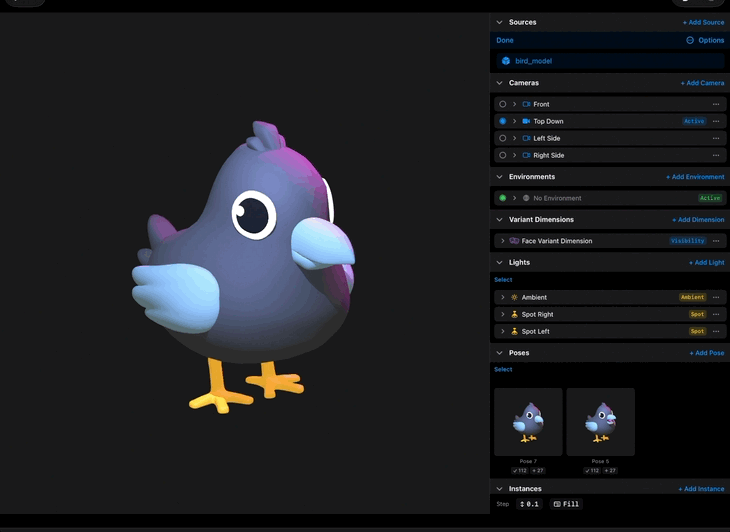Click the Ambient light sun icon
The height and width of the screenshot is (532, 730).
pyautogui.click(x=514, y=297)
